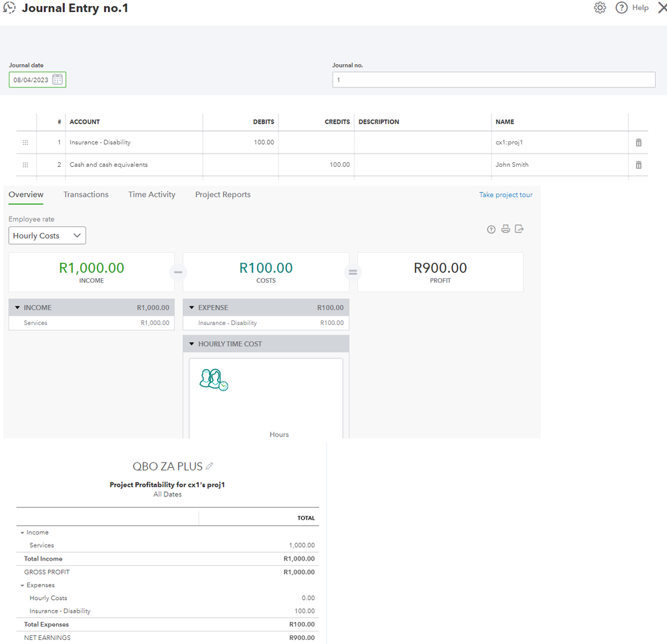Viewport: 667px width, 644px height.
Task: Collapse the EXPENSE section
Action: click(192, 308)
